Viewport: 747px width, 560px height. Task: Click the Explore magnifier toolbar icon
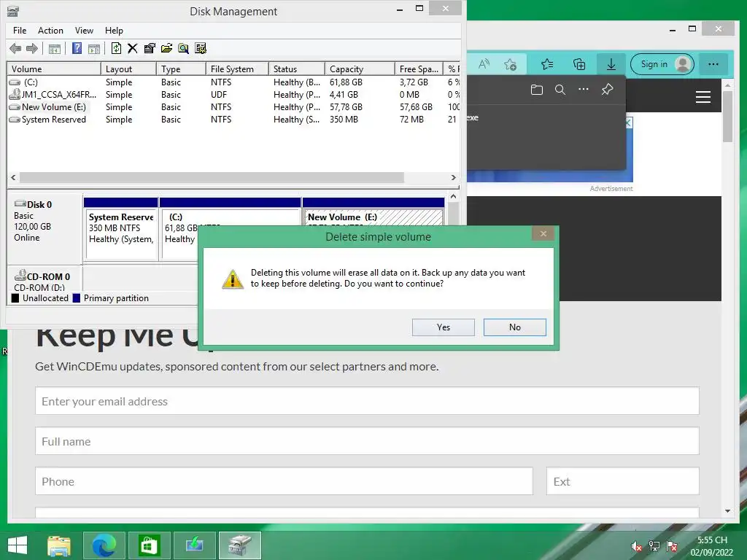point(183,48)
